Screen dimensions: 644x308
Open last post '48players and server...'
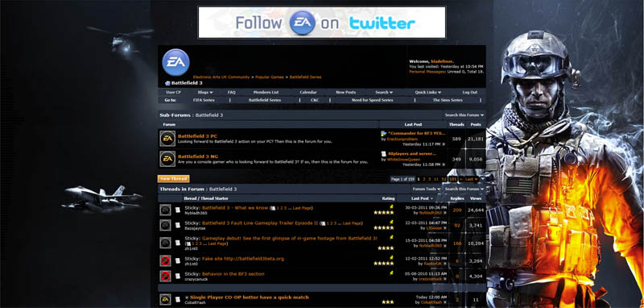412,154
